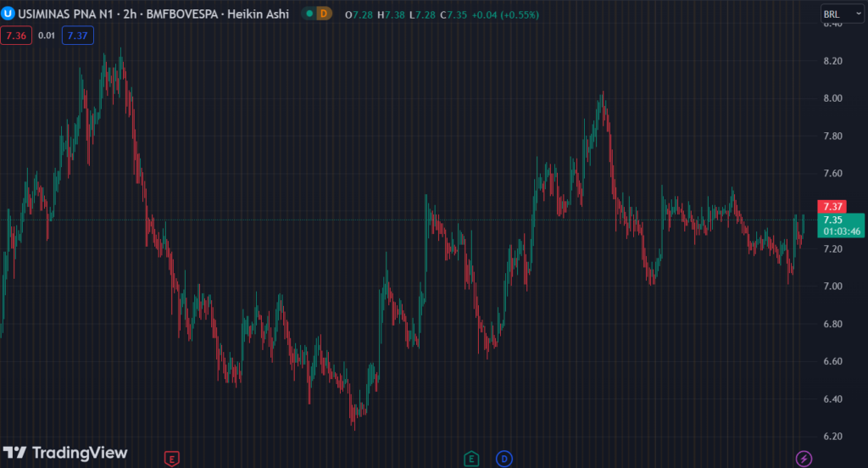868x468 pixels.
Task: Click the Heikin Ashi chart type label
Action: point(258,14)
